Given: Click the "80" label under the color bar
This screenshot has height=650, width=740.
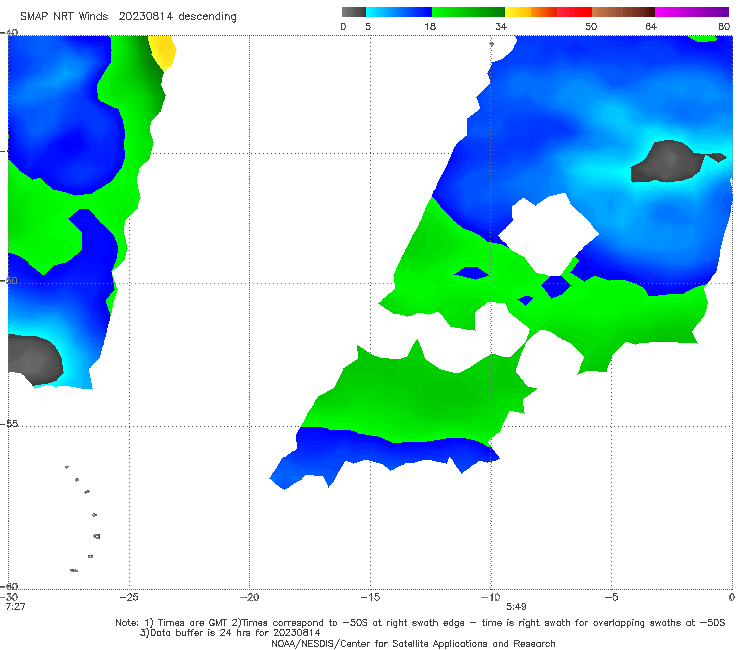Looking at the screenshot, I should point(724,26).
